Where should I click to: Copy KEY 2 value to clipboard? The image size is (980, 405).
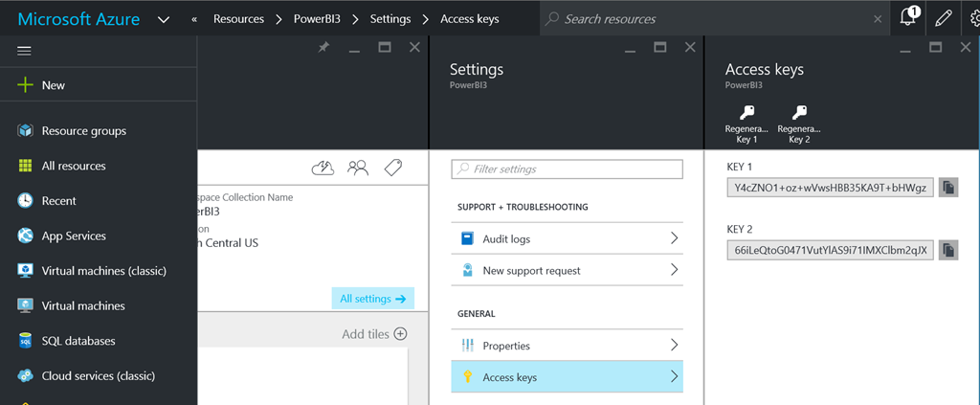tap(947, 250)
